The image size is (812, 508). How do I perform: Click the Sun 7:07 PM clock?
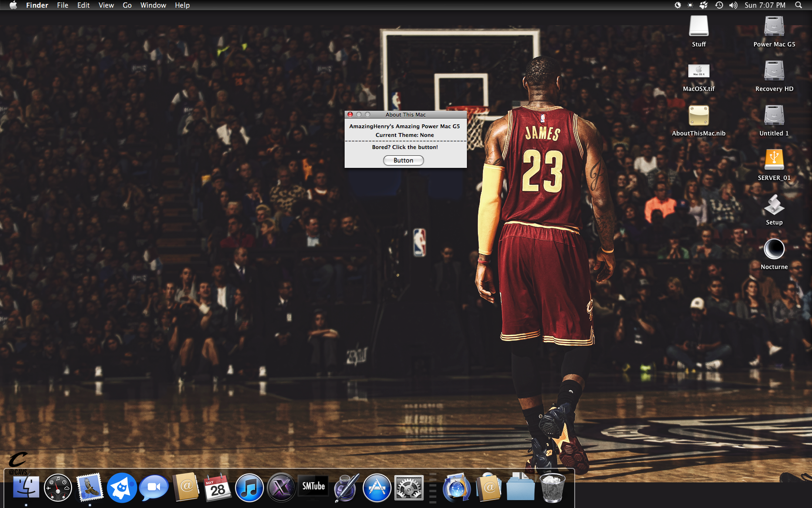pyautogui.click(x=765, y=5)
